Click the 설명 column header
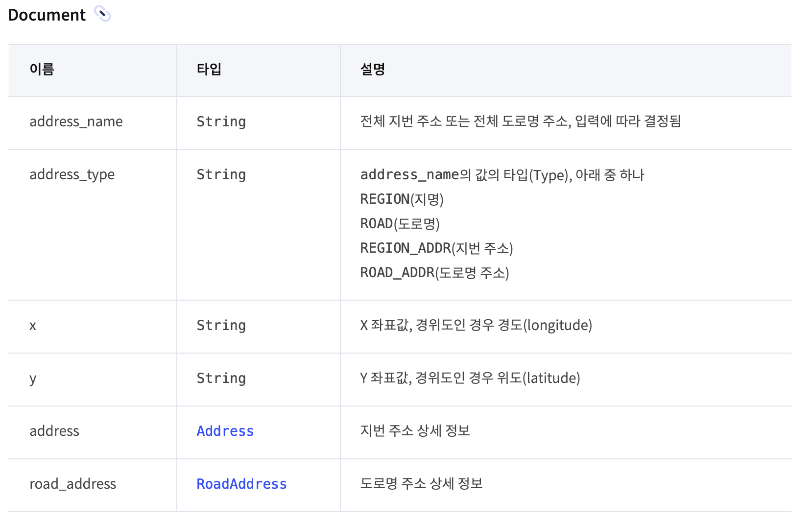812x523 pixels. point(373,69)
